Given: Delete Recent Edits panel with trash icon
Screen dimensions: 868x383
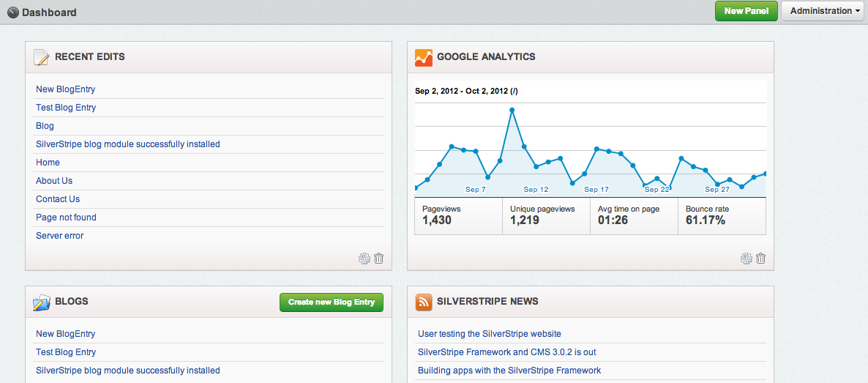Looking at the screenshot, I should point(379,259).
